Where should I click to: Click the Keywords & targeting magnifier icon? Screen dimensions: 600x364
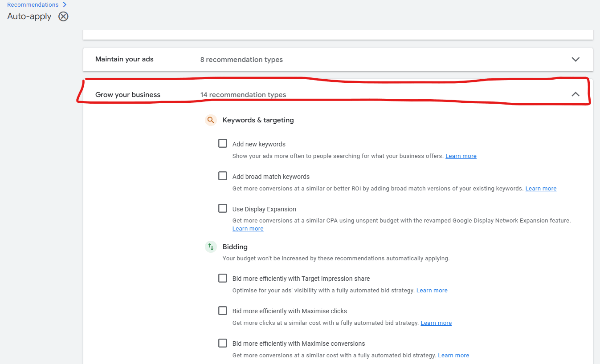(211, 120)
